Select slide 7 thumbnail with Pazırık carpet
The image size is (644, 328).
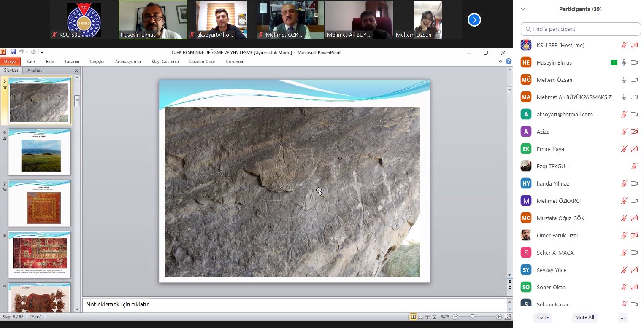coord(40,203)
